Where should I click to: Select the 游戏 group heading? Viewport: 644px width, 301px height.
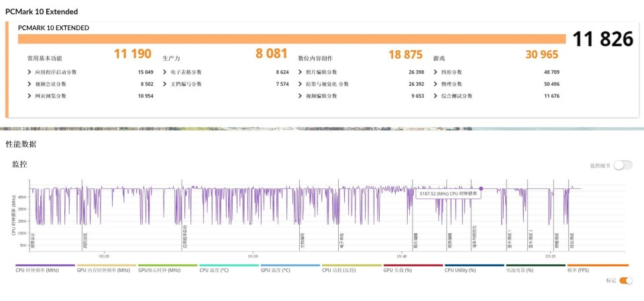(439, 58)
